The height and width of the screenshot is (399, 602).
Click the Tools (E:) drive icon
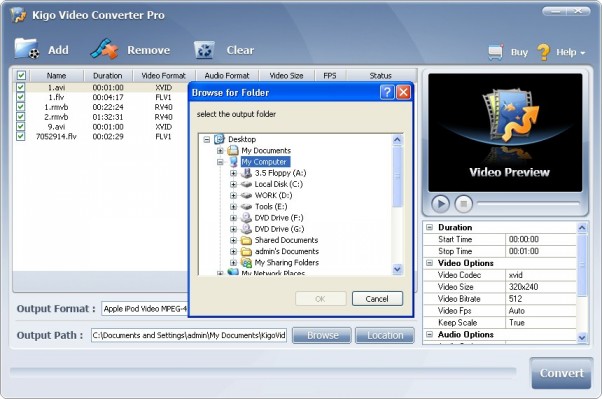coord(246,207)
